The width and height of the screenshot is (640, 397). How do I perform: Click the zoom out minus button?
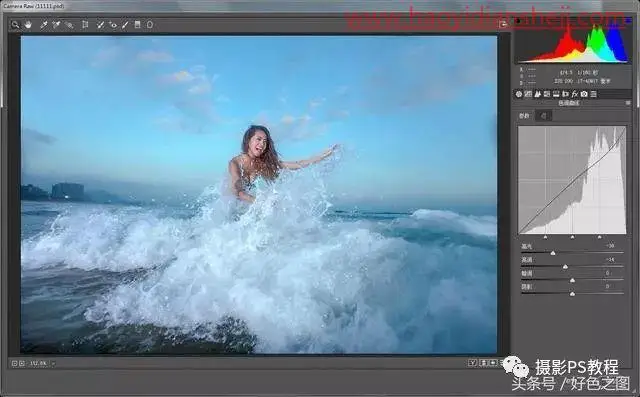14,363
